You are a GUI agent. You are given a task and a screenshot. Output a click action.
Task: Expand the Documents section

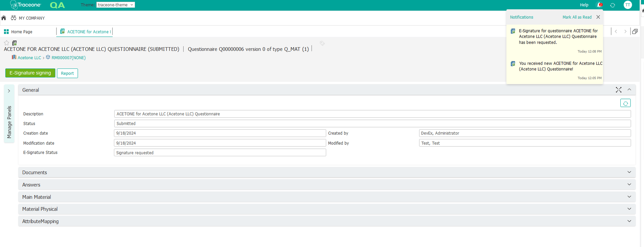(629, 172)
